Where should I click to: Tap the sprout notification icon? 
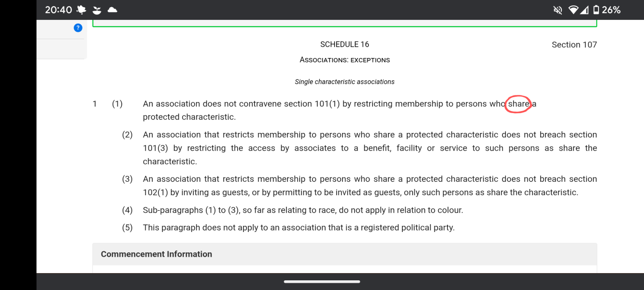point(97,10)
